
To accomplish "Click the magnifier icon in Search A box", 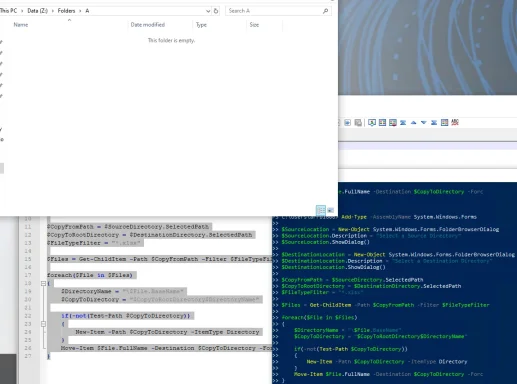I will pos(325,11).
